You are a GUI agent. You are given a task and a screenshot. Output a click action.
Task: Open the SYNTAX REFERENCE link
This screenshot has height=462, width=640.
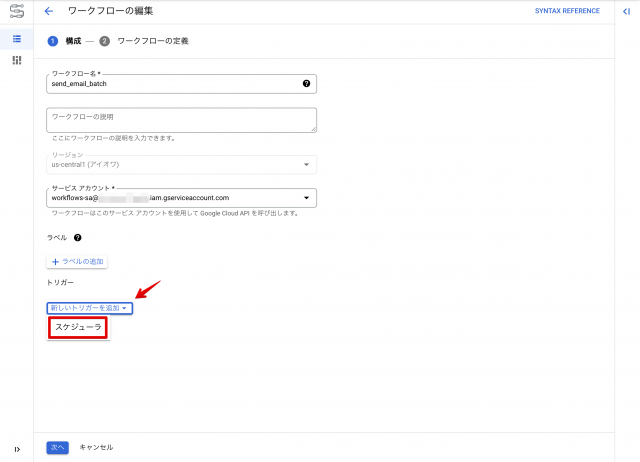(x=567, y=11)
